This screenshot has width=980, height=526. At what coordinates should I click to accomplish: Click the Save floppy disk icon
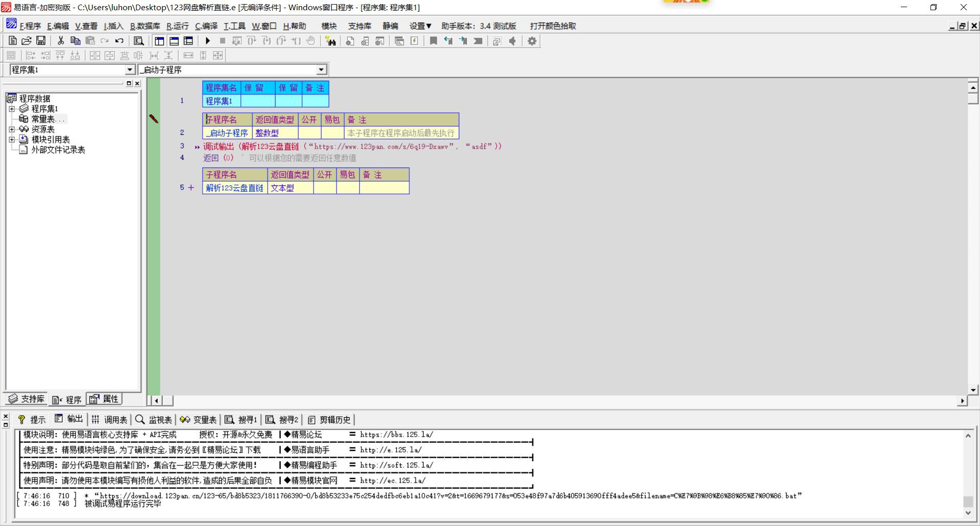point(41,41)
